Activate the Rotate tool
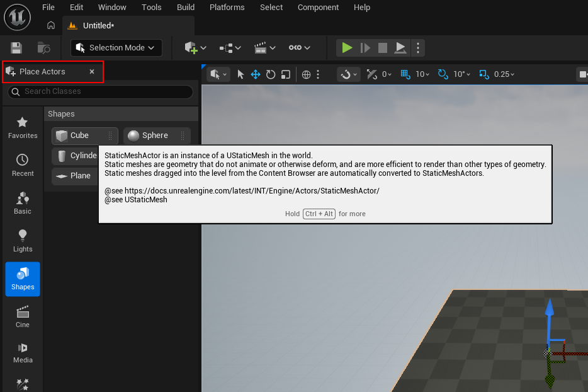588x392 pixels. pyautogui.click(x=270, y=74)
